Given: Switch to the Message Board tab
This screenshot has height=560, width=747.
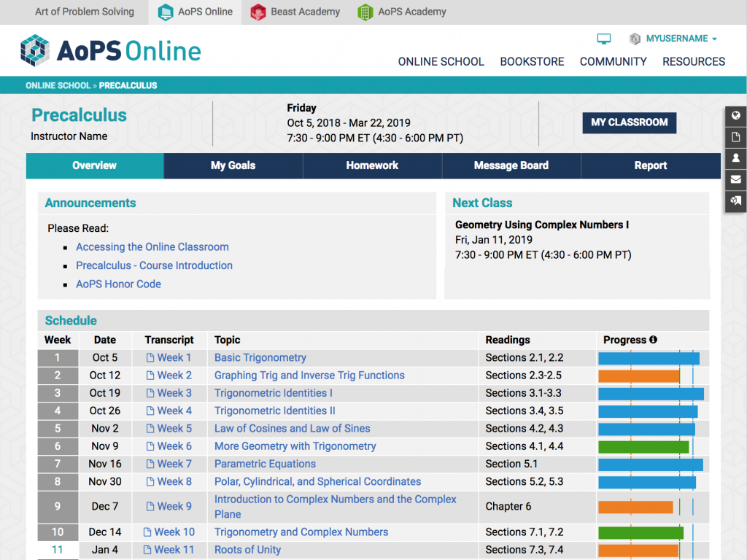Looking at the screenshot, I should (511, 166).
